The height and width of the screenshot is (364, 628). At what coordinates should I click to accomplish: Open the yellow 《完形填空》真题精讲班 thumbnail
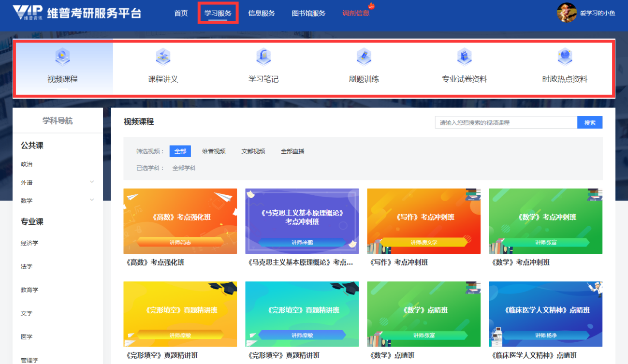(x=180, y=314)
